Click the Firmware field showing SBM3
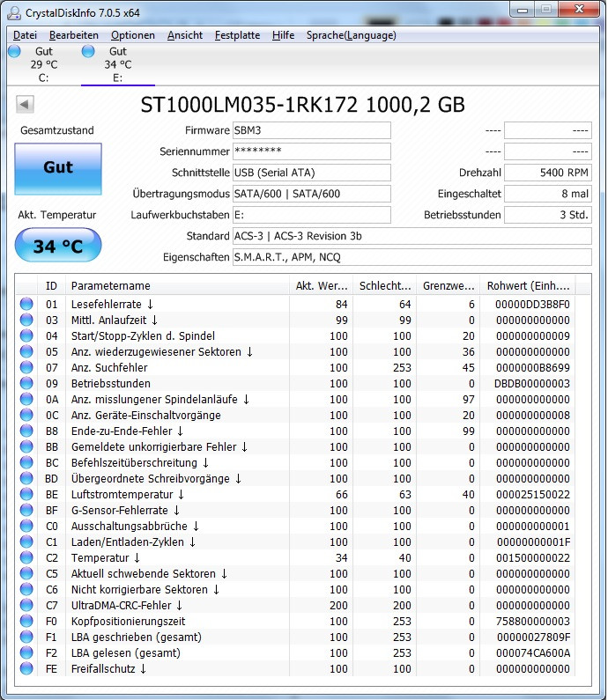This screenshot has height=700, width=608. (311, 130)
